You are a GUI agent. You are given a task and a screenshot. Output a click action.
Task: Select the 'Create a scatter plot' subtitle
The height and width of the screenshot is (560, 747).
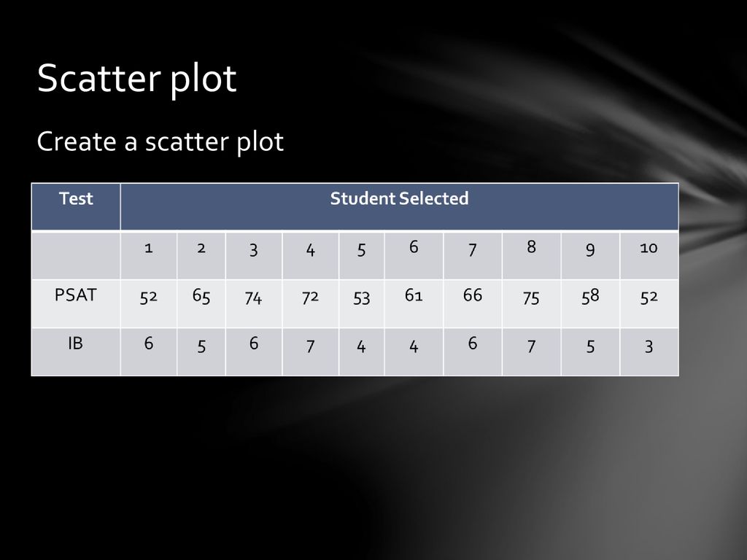click(160, 142)
